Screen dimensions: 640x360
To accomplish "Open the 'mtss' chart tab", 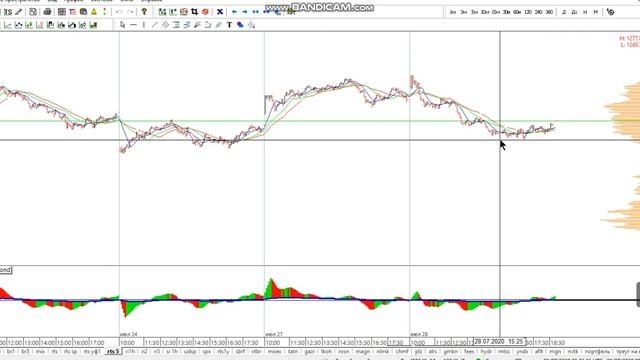I will point(504,351).
